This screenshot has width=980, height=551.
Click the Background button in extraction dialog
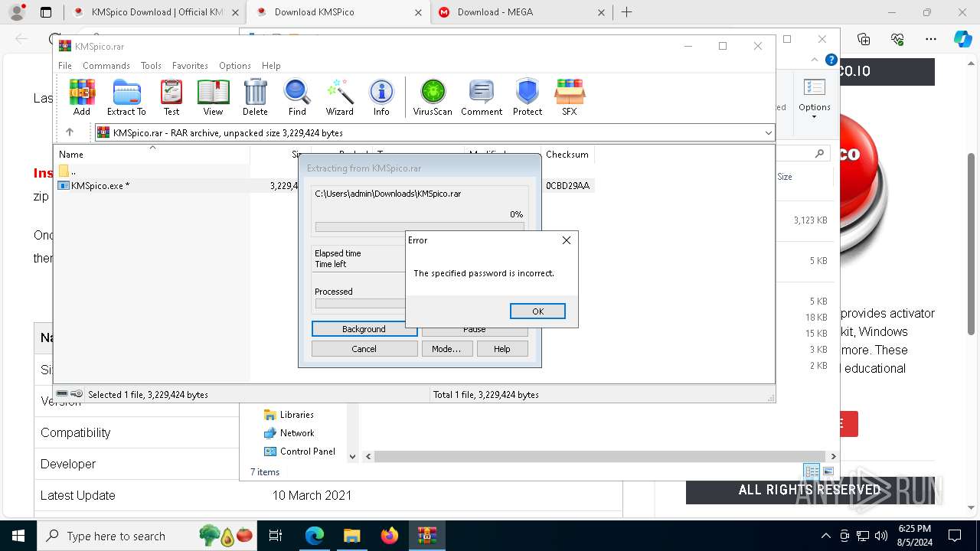click(364, 329)
